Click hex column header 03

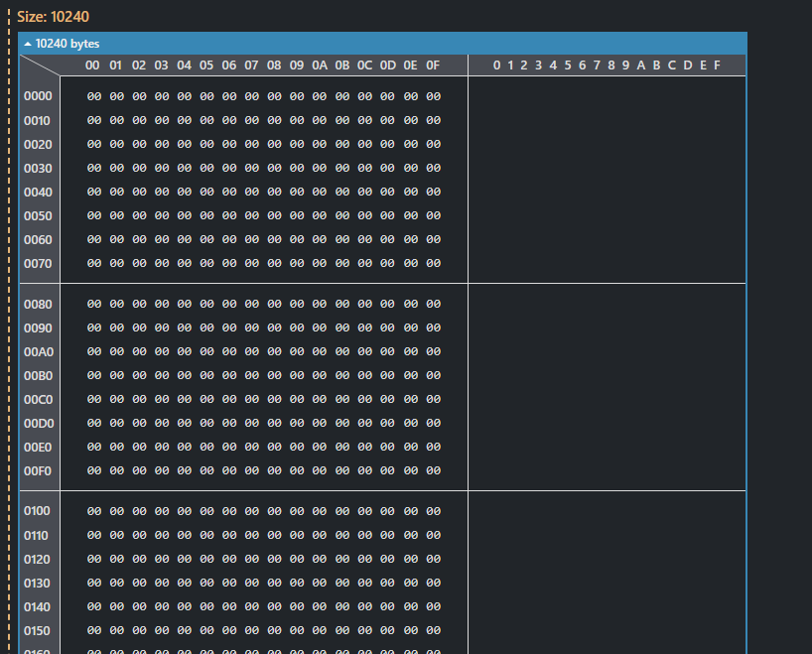point(161,65)
